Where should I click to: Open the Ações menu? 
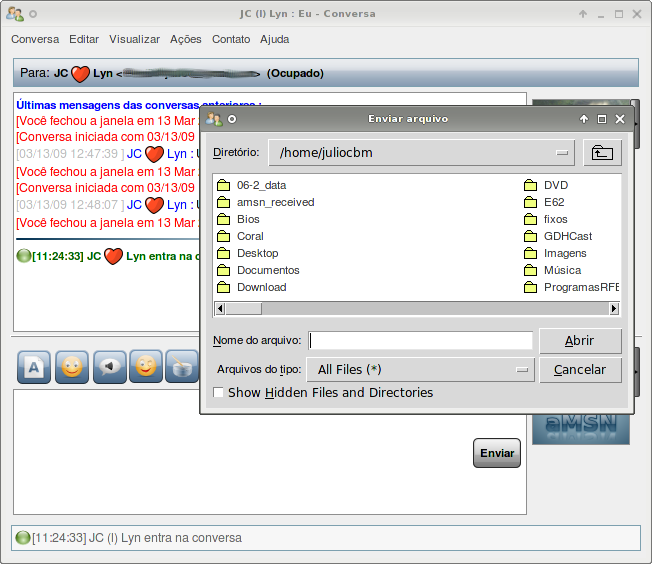pos(185,40)
